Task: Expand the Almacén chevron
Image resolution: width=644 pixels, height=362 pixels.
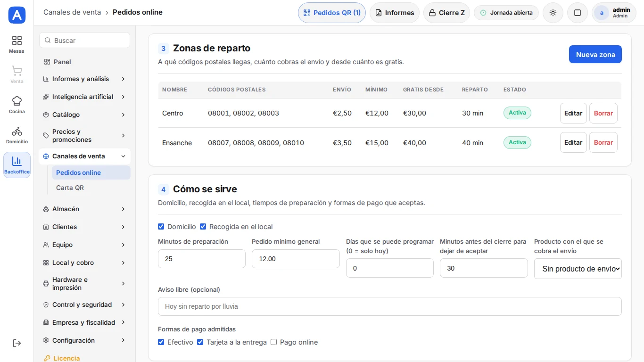Action: click(x=123, y=209)
